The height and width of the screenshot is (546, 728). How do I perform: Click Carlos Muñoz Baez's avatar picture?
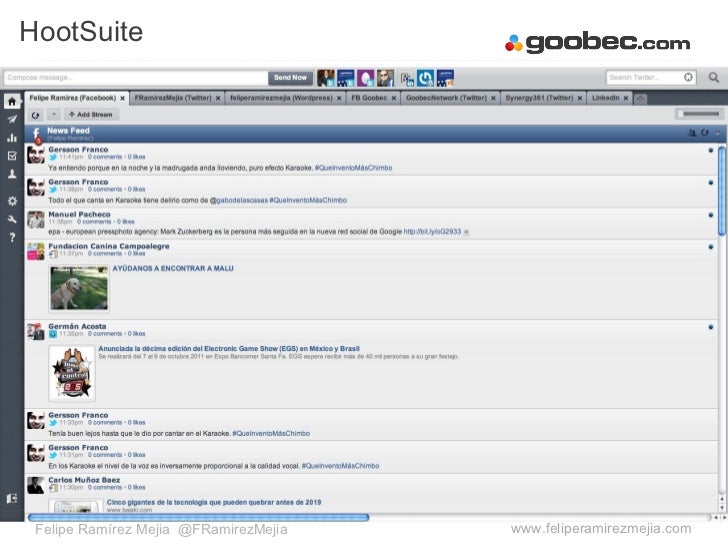tap(36, 485)
